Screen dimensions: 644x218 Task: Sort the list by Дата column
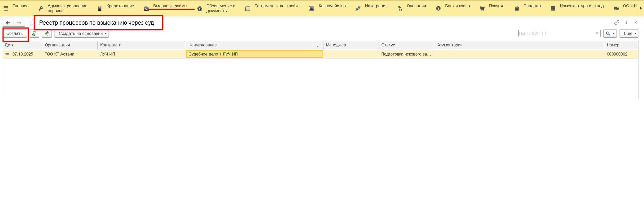click(x=22, y=45)
